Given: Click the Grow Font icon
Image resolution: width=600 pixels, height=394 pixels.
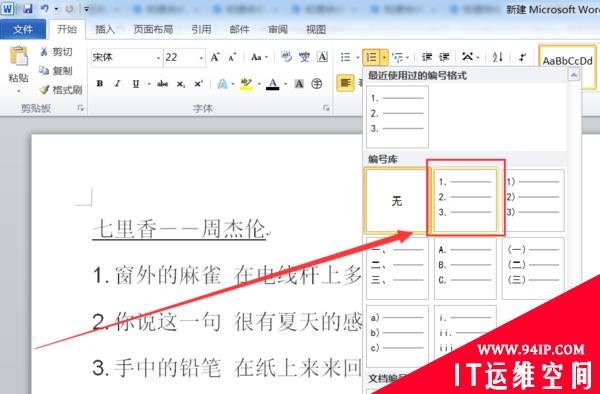Looking at the screenshot, I should [215, 57].
